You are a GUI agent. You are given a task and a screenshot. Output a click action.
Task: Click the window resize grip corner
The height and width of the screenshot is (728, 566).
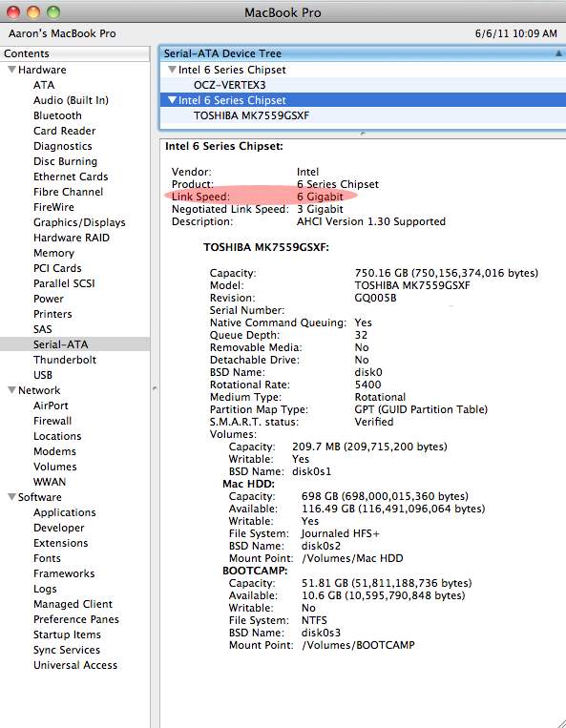click(x=559, y=722)
